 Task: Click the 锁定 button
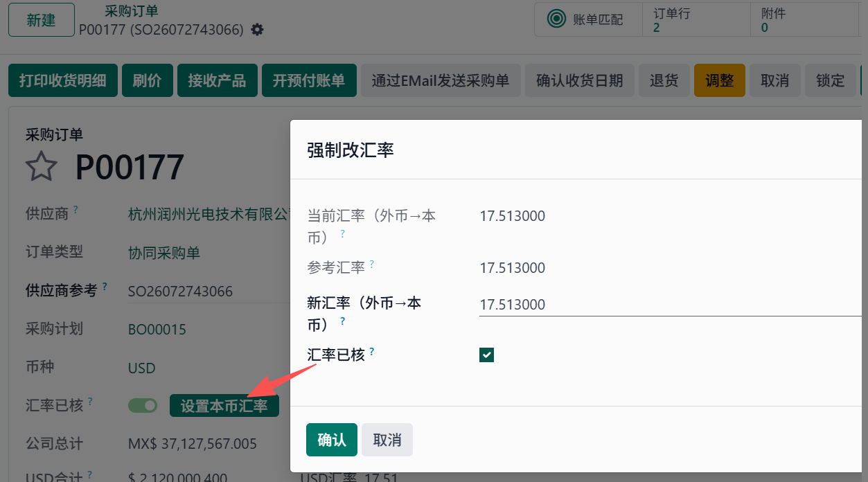coord(830,80)
